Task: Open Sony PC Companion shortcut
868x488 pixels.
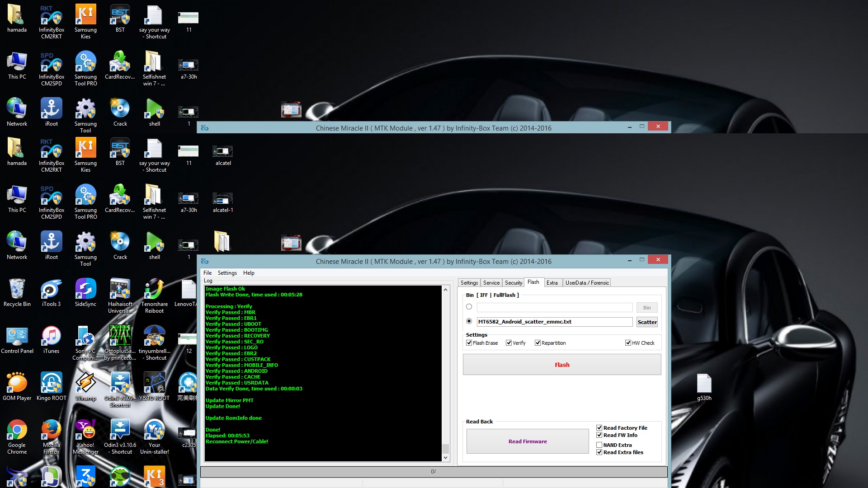Action: (x=85, y=343)
